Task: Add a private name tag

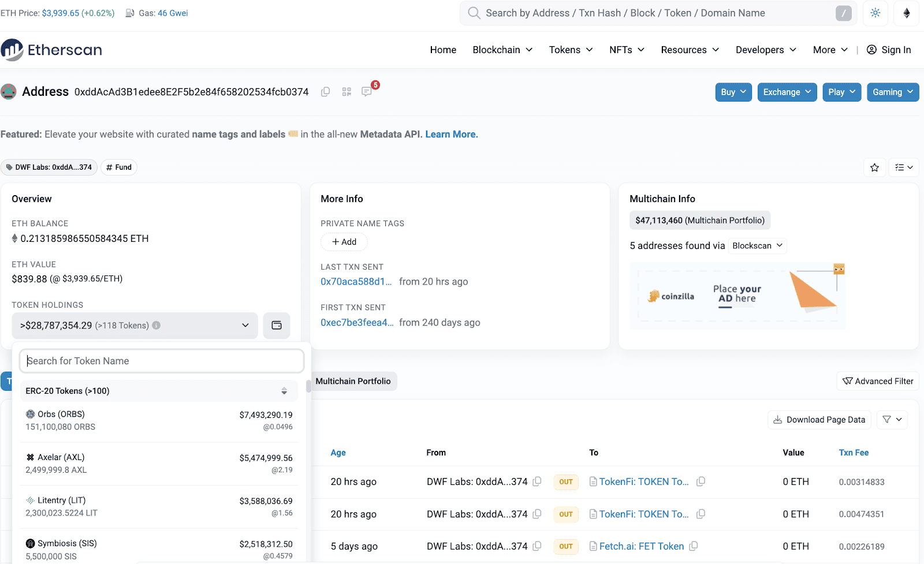Action: pos(344,242)
